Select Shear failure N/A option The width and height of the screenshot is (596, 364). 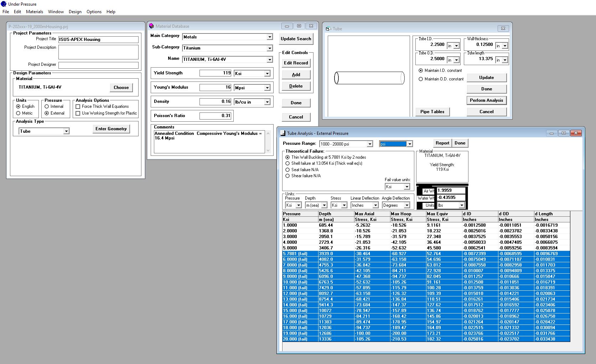coord(287,176)
